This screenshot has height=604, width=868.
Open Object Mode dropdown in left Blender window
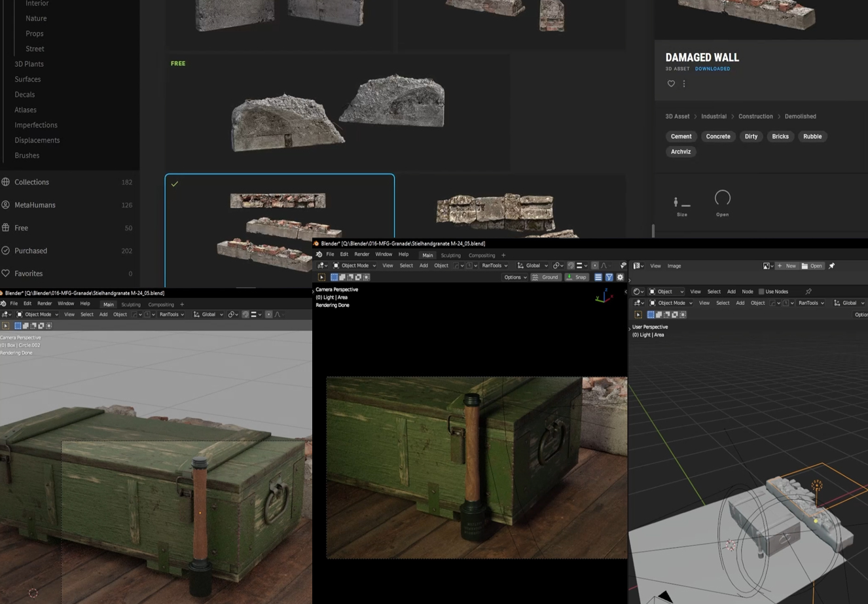pos(37,315)
